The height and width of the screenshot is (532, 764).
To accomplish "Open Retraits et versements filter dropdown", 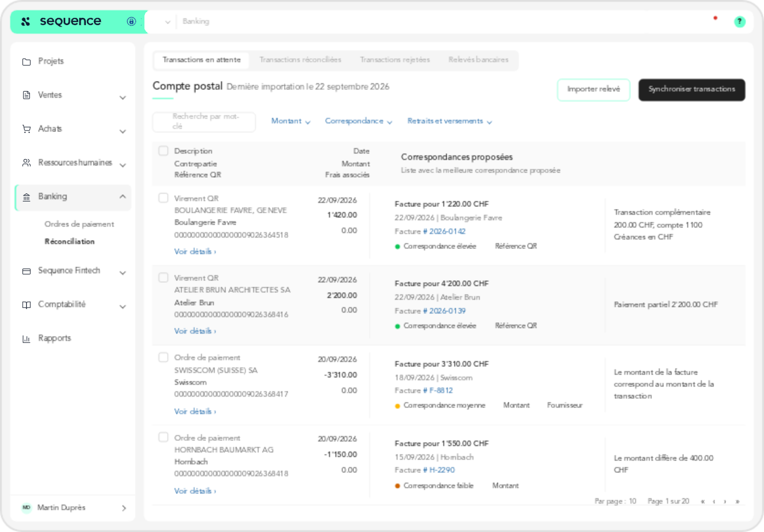I will 449,121.
